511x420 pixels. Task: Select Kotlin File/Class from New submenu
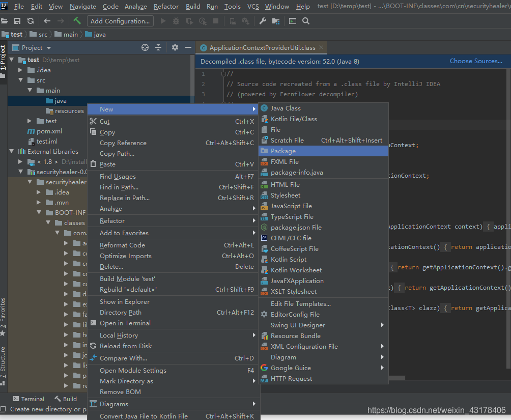click(323, 119)
